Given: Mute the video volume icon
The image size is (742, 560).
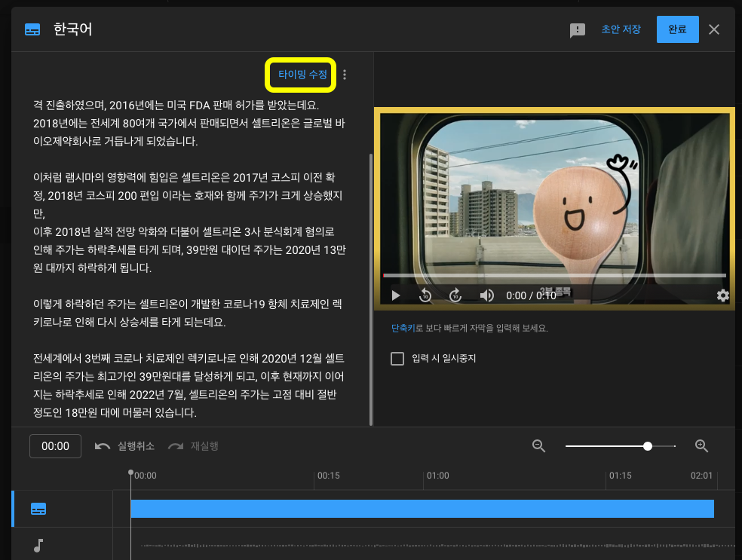Looking at the screenshot, I should pyautogui.click(x=486, y=295).
